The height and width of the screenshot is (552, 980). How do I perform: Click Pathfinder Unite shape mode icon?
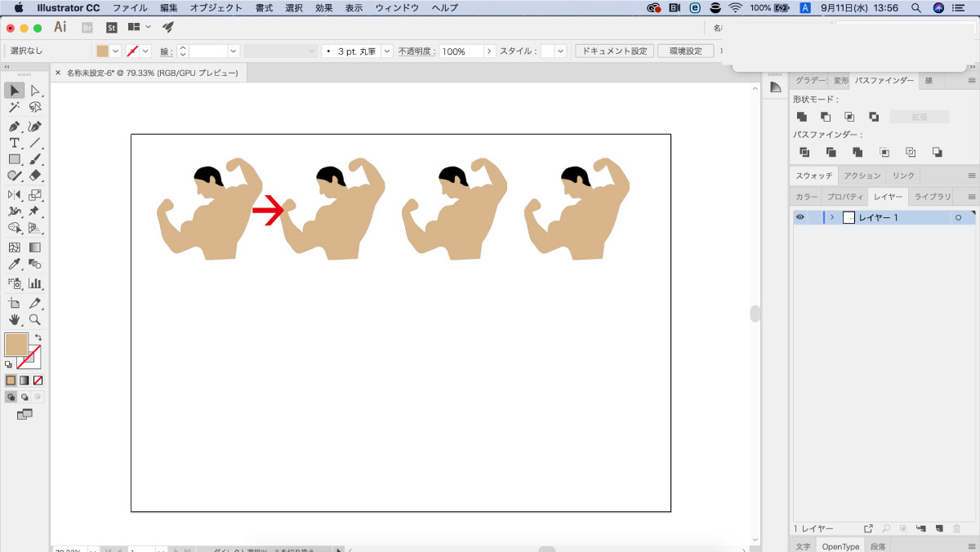tap(802, 117)
